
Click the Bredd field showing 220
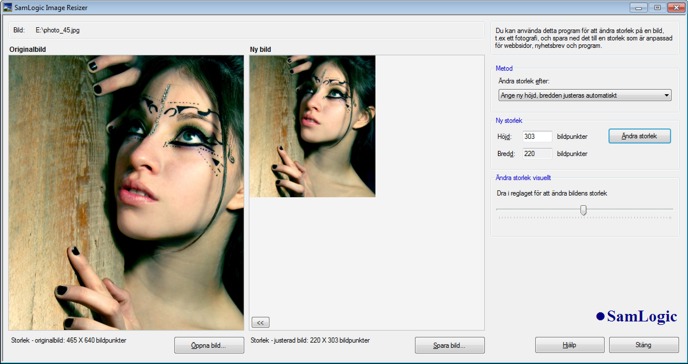point(537,153)
